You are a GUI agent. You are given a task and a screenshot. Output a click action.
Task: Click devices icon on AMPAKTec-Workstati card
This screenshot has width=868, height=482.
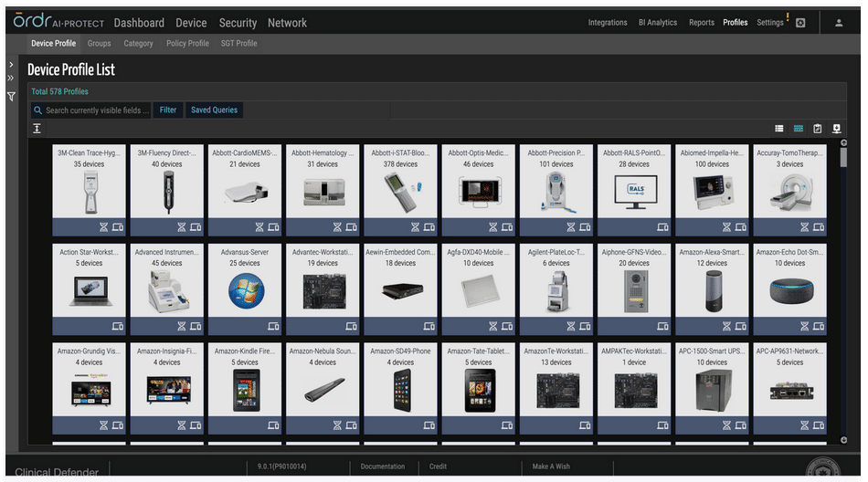662,425
